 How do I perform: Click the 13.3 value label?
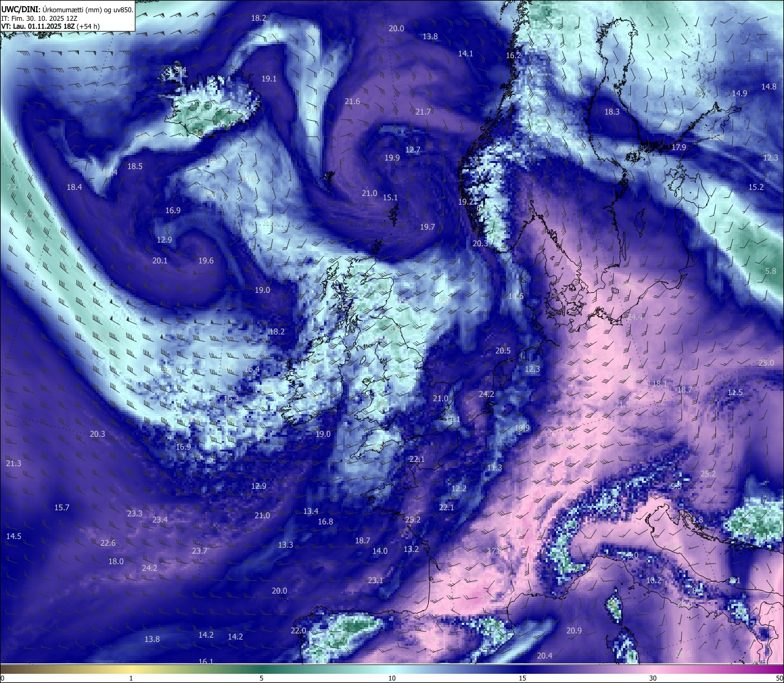(x=285, y=545)
